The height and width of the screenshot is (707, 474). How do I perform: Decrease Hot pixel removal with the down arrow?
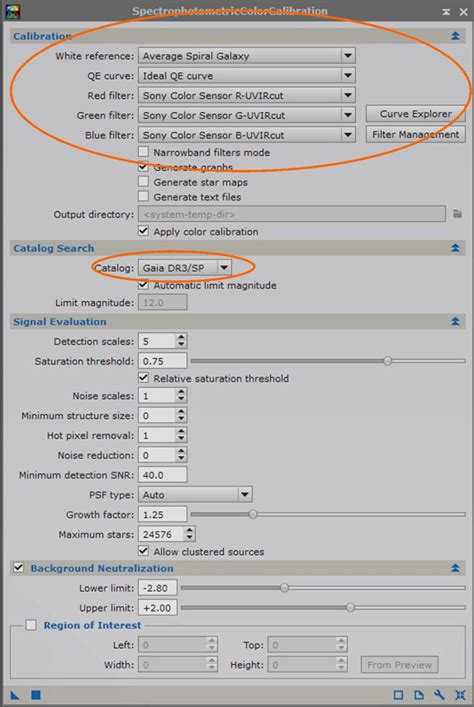[181, 439]
